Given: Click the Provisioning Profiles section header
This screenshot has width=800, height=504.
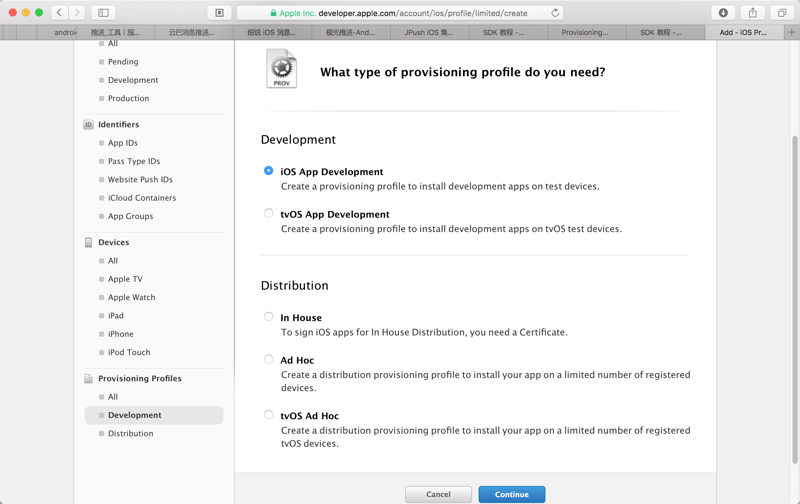Looking at the screenshot, I should pos(139,379).
